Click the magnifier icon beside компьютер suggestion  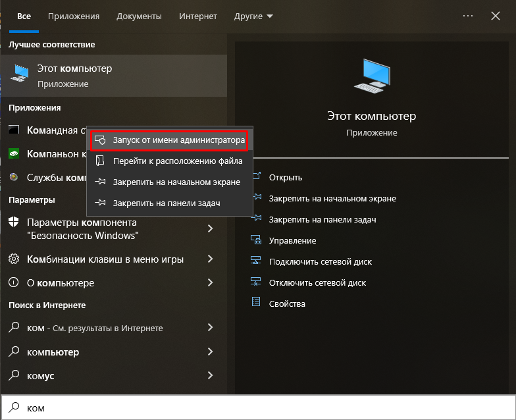[13, 352]
